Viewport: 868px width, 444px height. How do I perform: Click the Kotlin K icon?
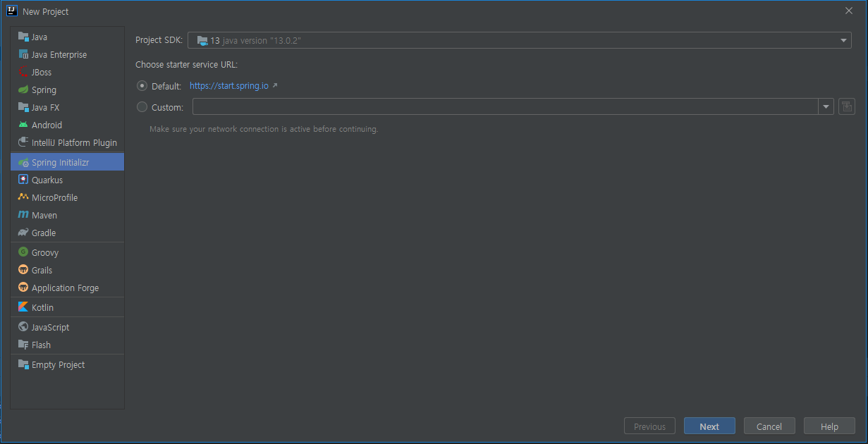pos(23,307)
